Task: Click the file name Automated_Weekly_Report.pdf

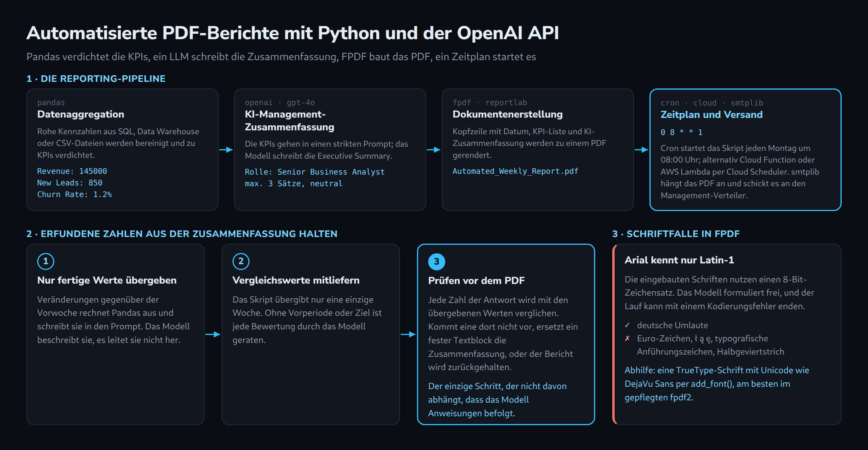Action: pos(515,171)
